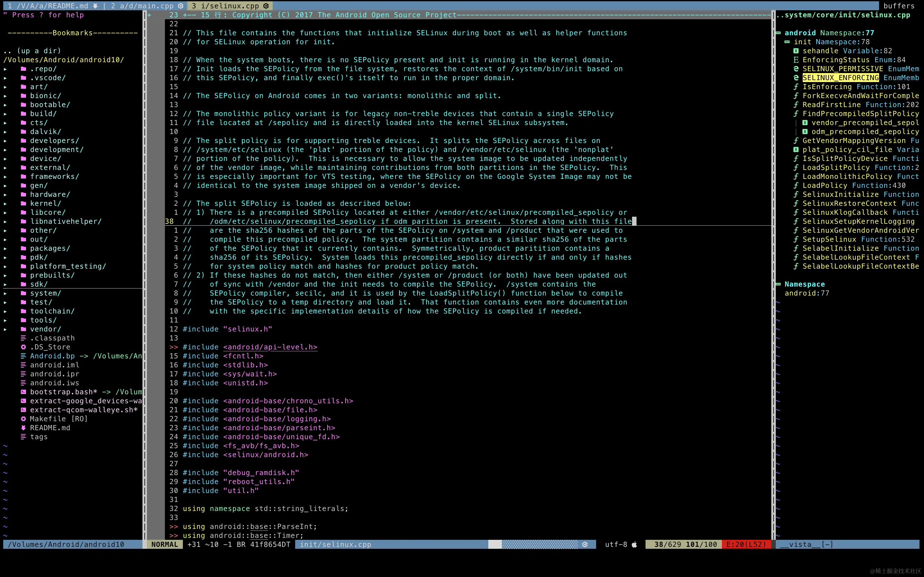924x577 pixels.
Task: Click the enum member icon beside SELINUX_PERMISSIVE
Action: point(796,69)
